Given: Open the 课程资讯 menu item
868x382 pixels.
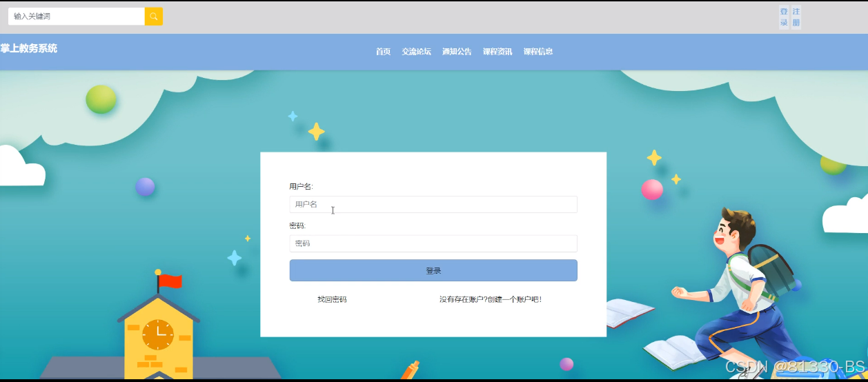Looking at the screenshot, I should pyautogui.click(x=497, y=52).
